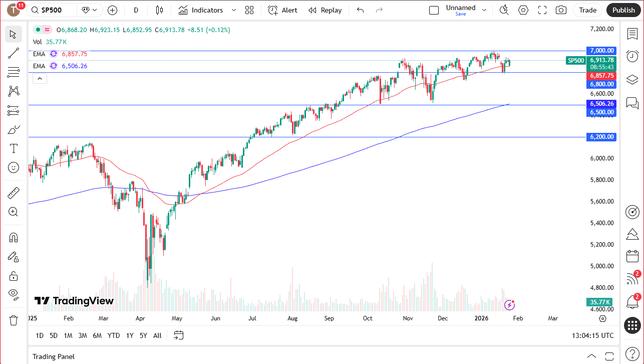The height and width of the screenshot is (364, 644).
Task: Open the Indicators dialog
Action: [201, 10]
